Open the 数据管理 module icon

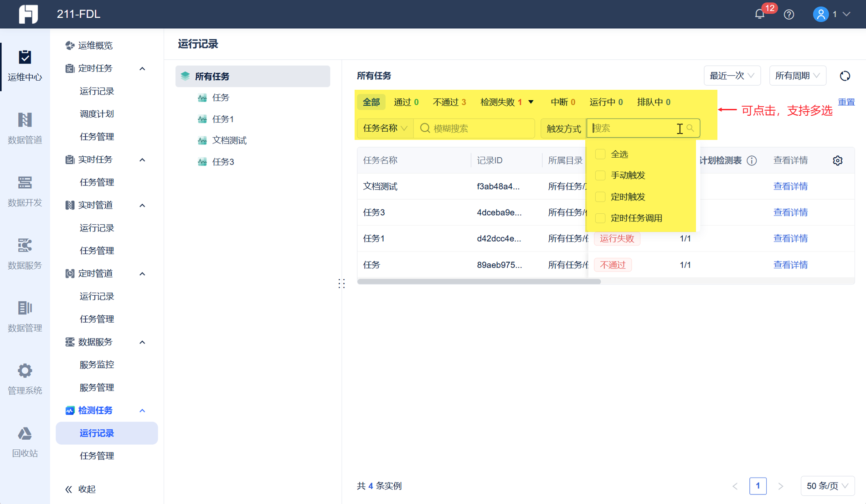click(25, 308)
